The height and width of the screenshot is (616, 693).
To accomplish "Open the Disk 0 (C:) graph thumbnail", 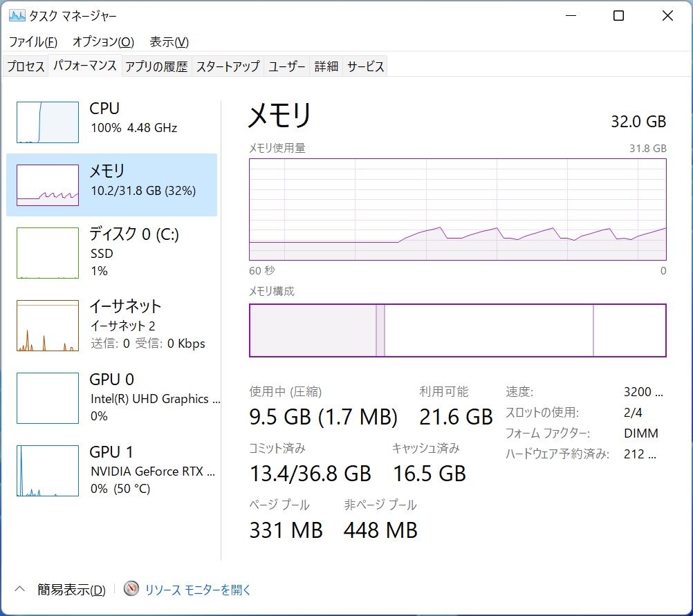I will tap(48, 253).
